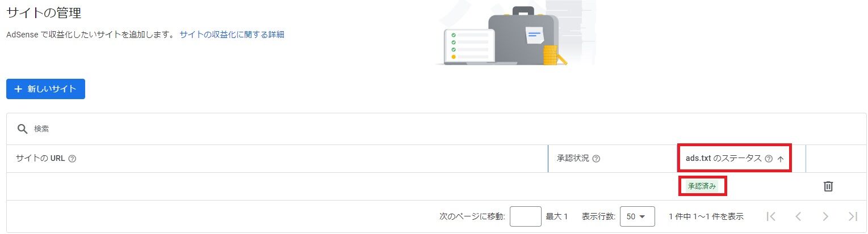Click the briefcase illustration
The width and height of the screenshot is (868, 234).
click(522, 35)
